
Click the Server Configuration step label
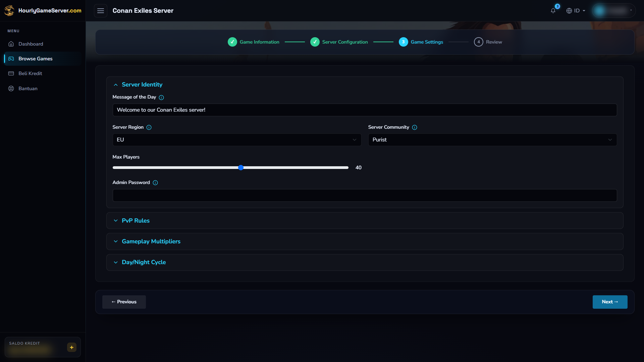click(345, 42)
